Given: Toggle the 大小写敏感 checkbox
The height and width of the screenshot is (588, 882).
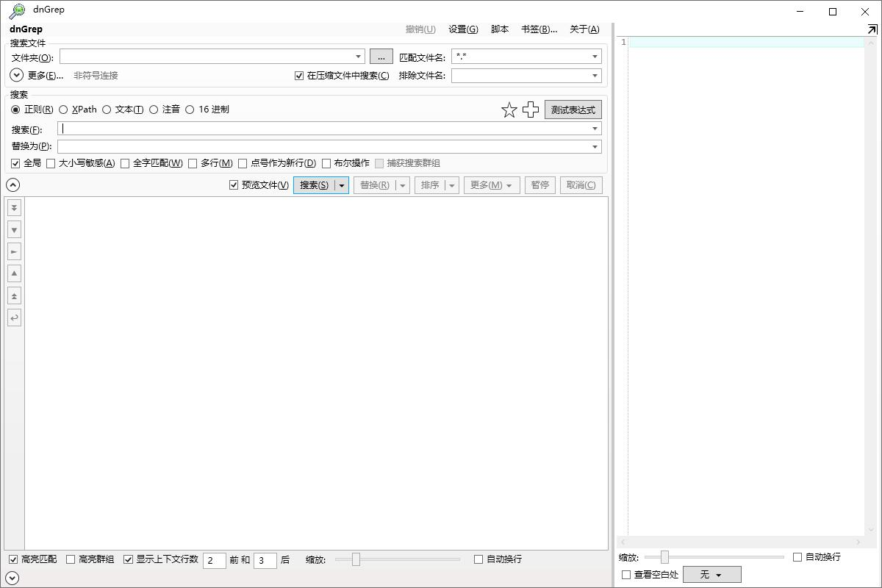Looking at the screenshot, I should click(x=51, y=163).
